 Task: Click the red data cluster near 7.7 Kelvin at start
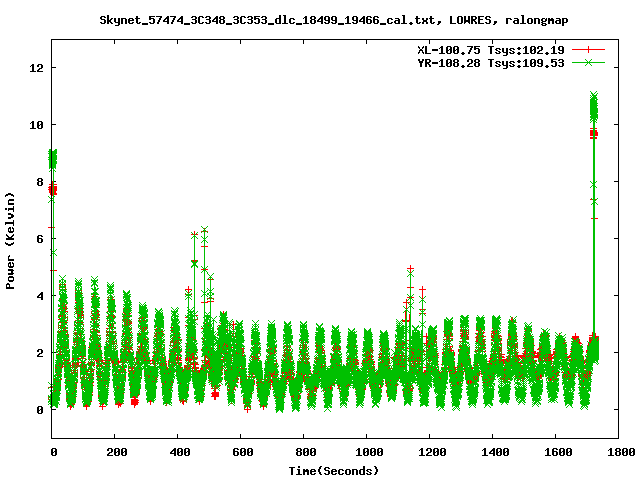pos(53,189)
